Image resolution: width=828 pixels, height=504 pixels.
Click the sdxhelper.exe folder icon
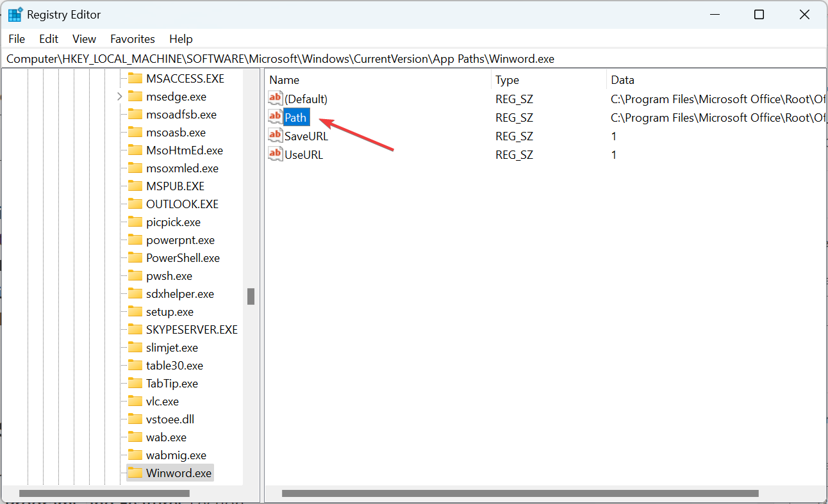click(x=135, y=294)
